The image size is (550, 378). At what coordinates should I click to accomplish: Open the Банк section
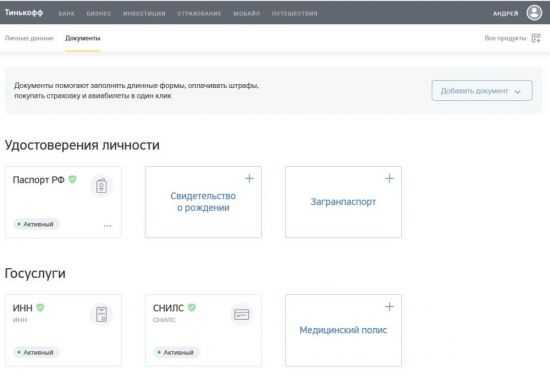tap(66, 13)
